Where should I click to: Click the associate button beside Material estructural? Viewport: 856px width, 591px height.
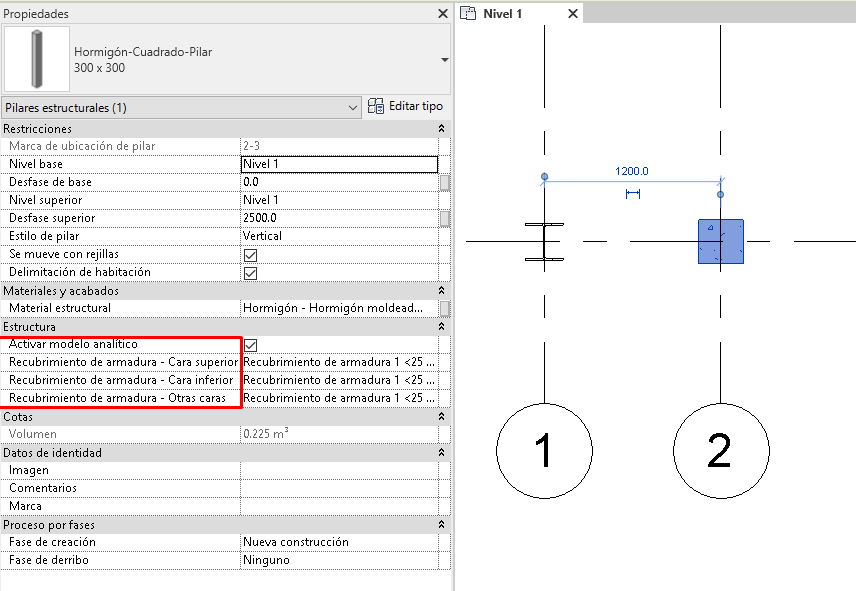pos(445,309)
